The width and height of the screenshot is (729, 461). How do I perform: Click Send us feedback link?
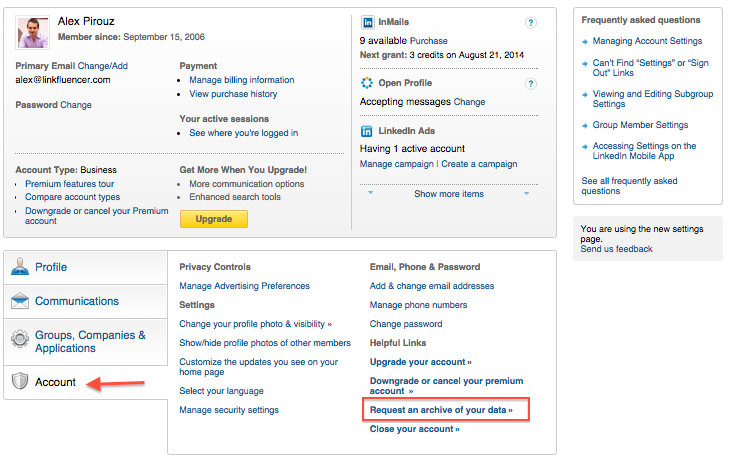coord(616,249)
